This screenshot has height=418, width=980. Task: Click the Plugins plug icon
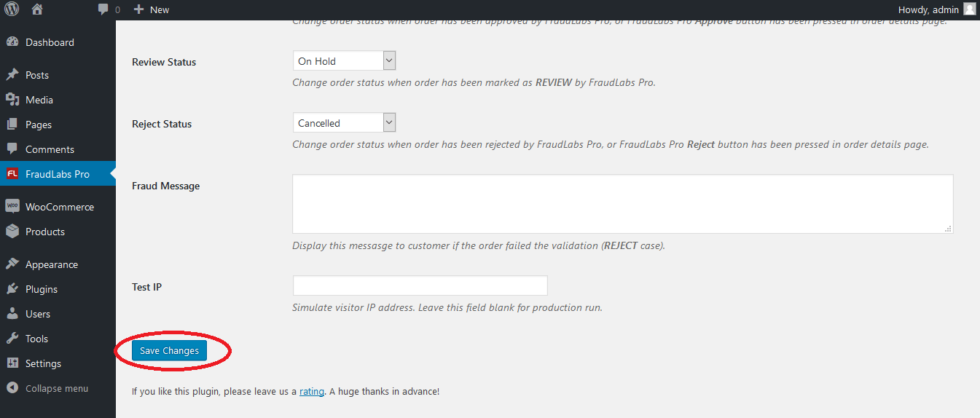click(x=12, y=289)
